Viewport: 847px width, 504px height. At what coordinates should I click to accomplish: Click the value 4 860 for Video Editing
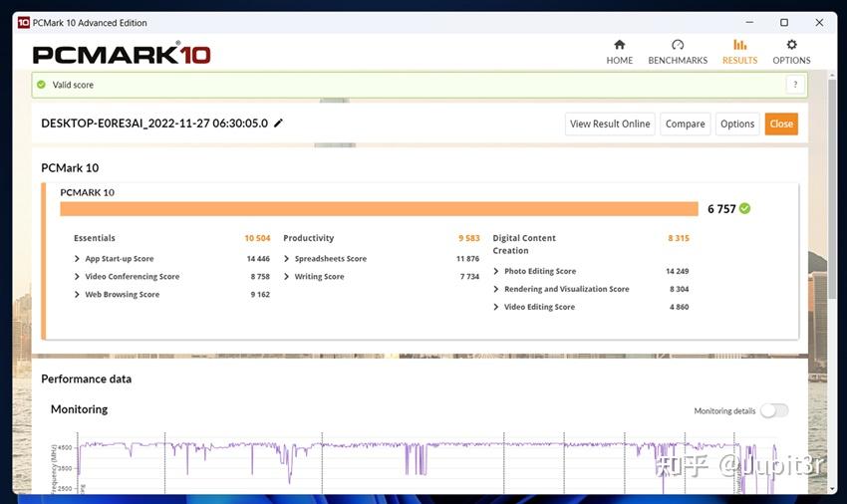[679, 307]
